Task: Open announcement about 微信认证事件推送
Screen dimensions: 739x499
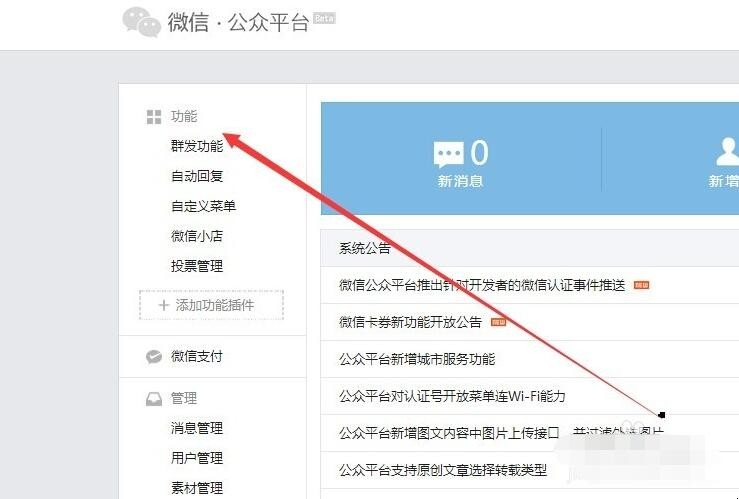Action: [482, 285]
